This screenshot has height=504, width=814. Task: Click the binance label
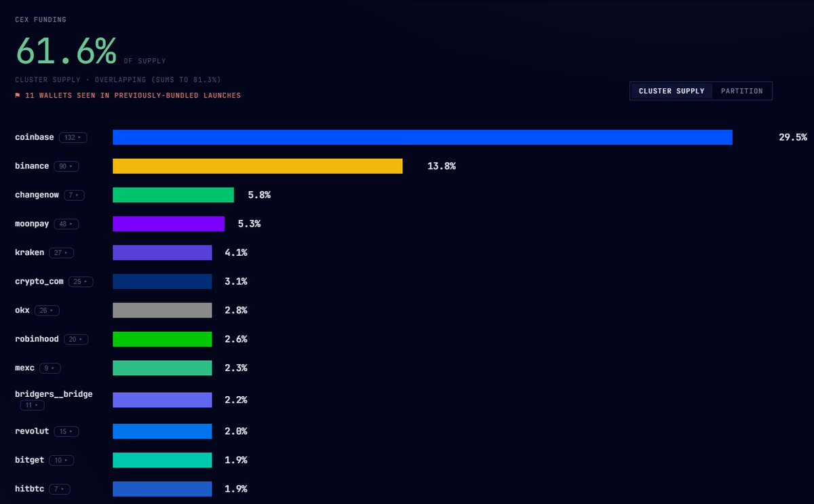32,166
